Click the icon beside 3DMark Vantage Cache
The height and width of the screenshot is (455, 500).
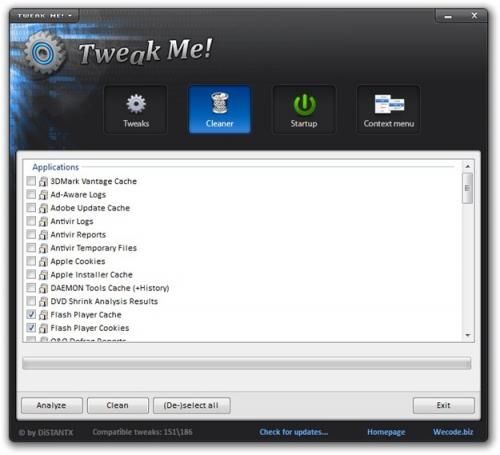43,181
